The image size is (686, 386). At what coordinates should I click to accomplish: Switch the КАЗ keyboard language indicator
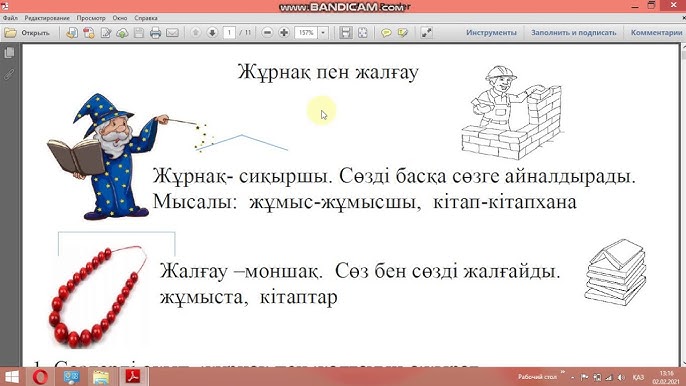638,377
